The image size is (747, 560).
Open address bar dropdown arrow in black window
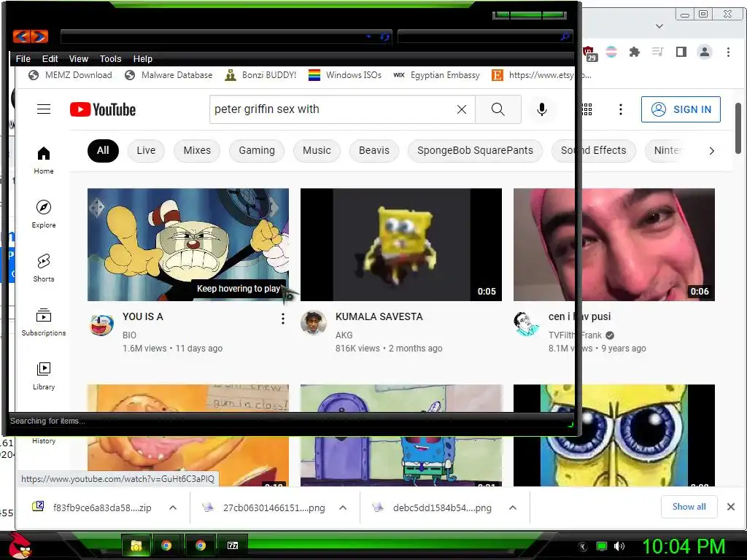pyautogui.click(x=368, y=36)
